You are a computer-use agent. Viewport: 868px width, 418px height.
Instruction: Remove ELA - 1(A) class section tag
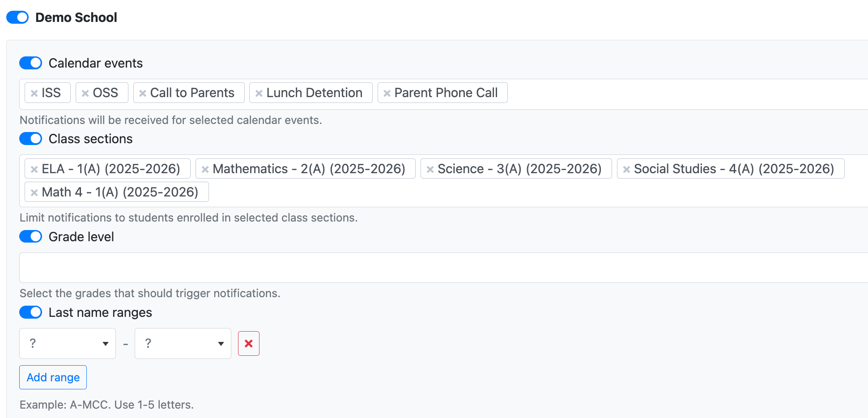click(34, 169)
